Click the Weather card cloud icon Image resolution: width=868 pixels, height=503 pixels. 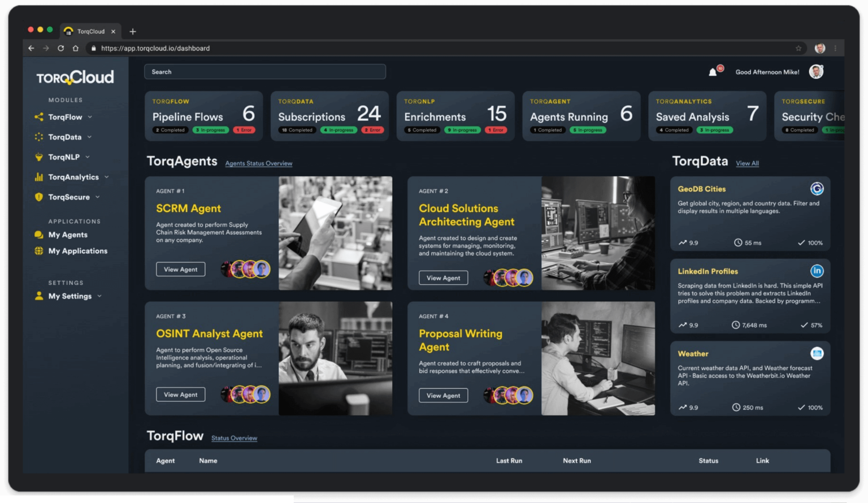pos(817,354)
